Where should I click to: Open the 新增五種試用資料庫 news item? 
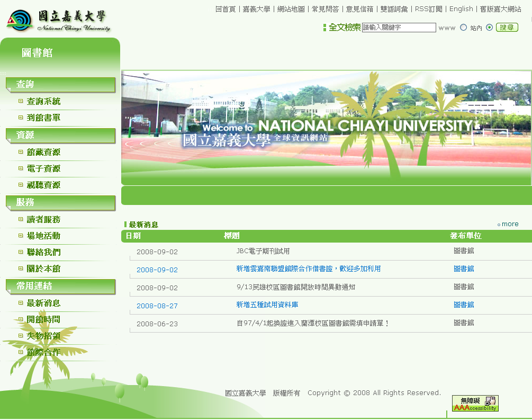[x=267, y=305]
